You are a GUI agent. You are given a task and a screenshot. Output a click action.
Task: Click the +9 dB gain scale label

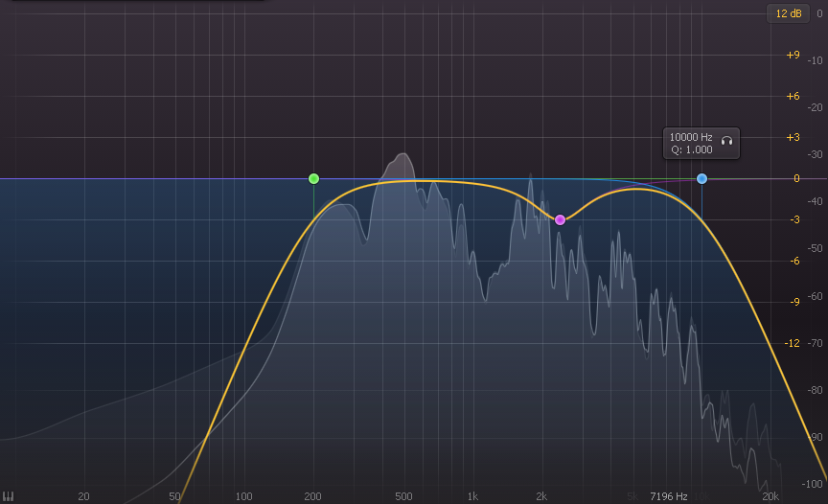(793, 56)
